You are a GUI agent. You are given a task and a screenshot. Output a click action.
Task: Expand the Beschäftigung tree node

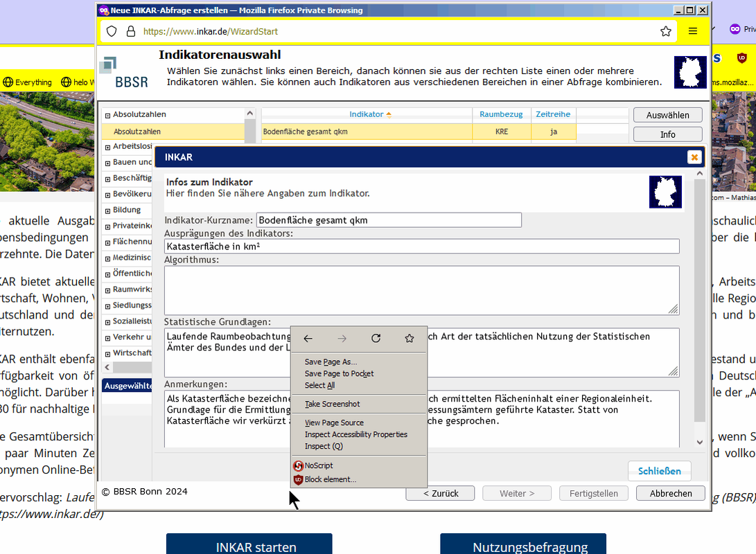(x=107, y=179)
